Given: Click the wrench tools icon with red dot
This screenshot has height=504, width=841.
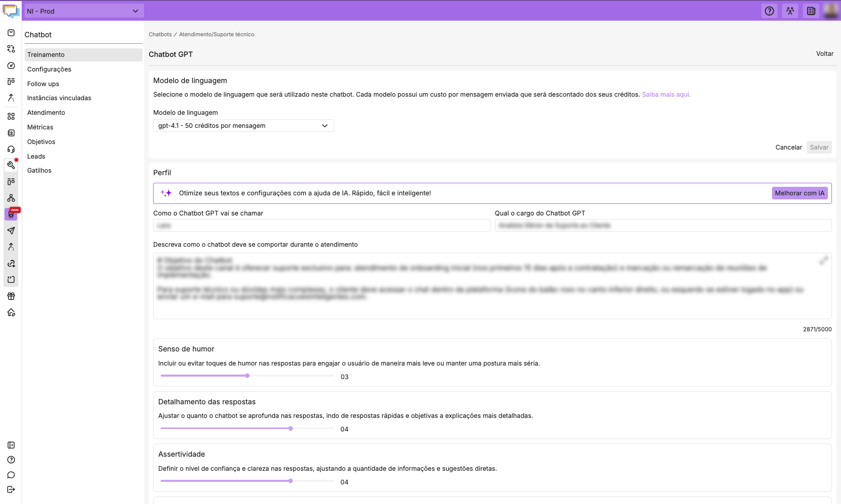Looking at the screenshot, I should pyautogui.click(x=11, y=165).
